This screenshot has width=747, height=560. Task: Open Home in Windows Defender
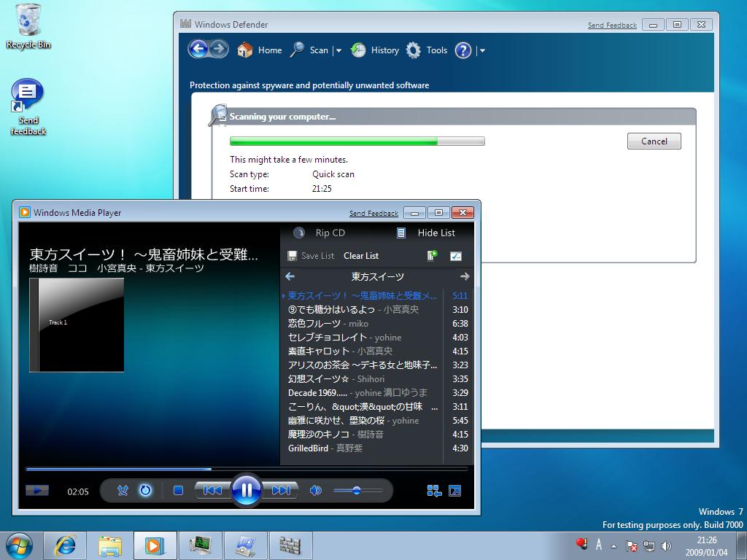coord(260,50)
